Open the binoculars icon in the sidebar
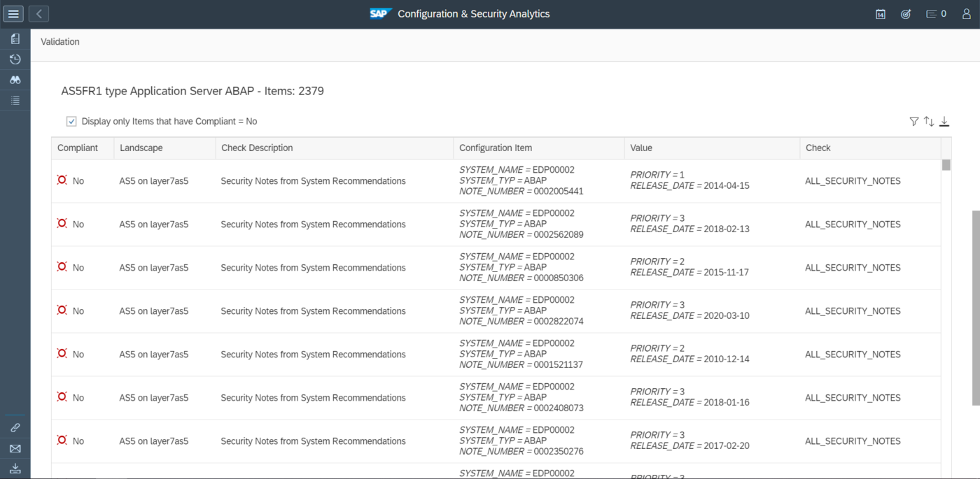980x479 pixels. click(15, 80)
